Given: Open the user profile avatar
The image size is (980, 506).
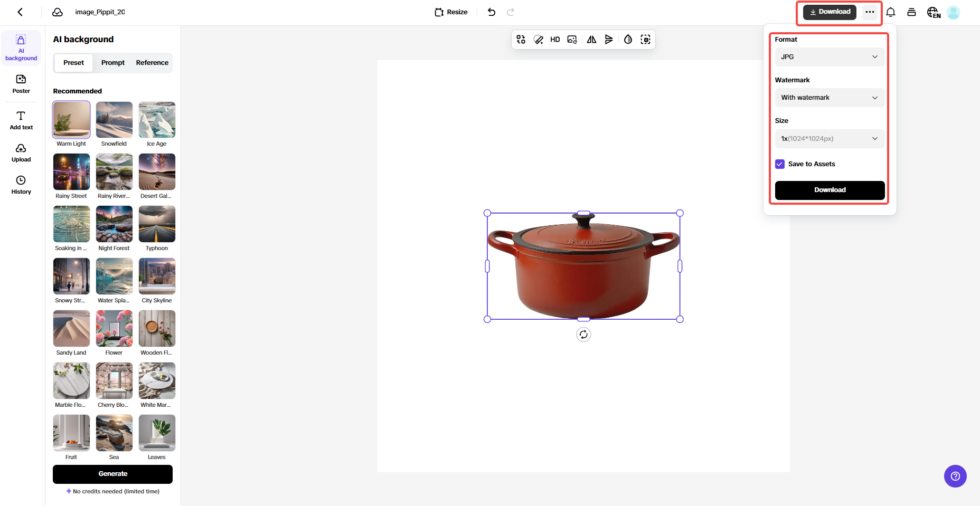Looking at the screenshot, I should [953, 12].
